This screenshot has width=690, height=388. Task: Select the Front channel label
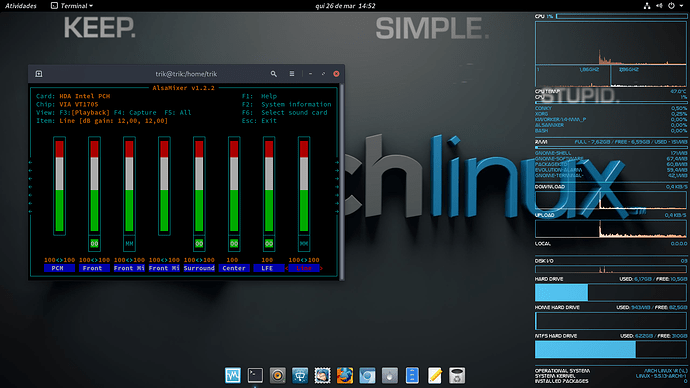pyautogui.click(x=94, y=268)
